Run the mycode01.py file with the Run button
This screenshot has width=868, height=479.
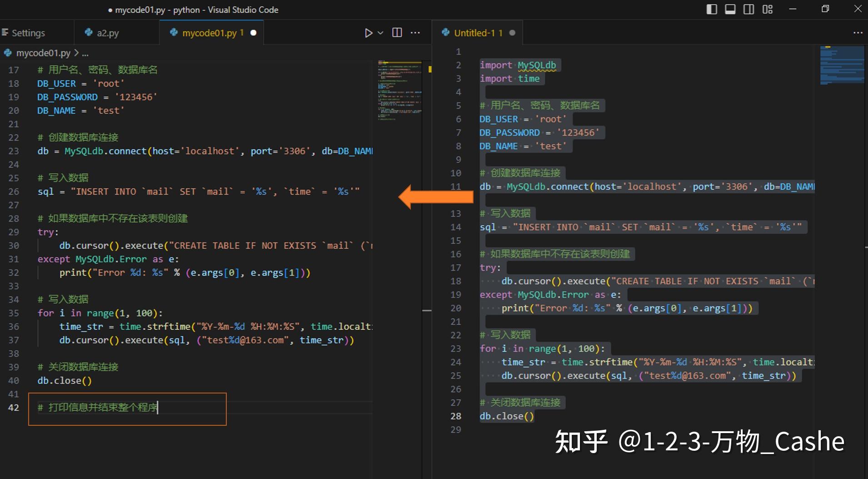click(x=368, y=32)
